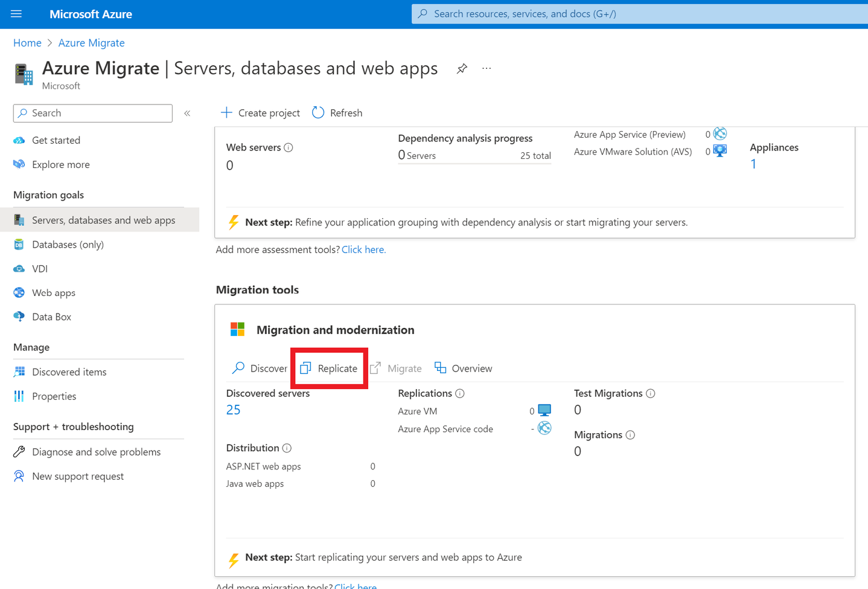Viewport: 868px width, 589px height.
Task: Open Diagnose and solve problems
Action: coord(96,452)
